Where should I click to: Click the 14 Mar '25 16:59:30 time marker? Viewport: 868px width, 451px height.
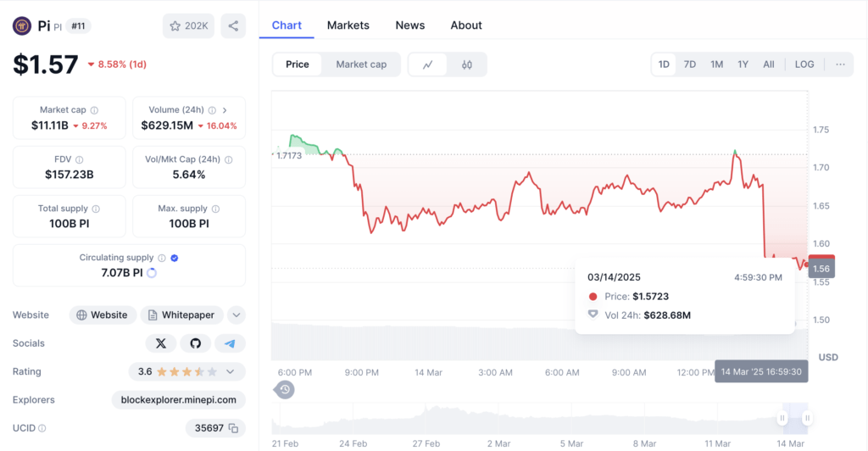761,371
